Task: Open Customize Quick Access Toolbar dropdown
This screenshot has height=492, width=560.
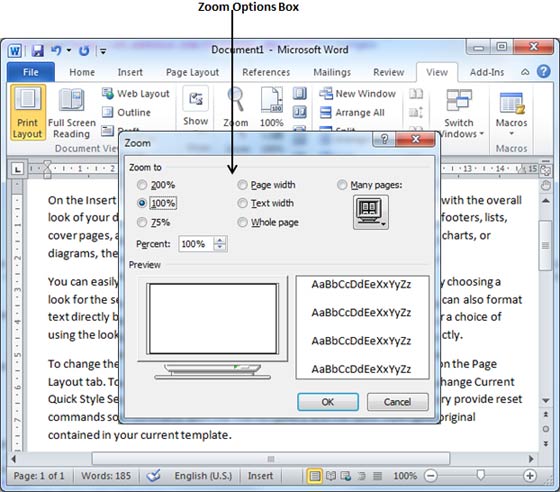Action: click(103, 51)
